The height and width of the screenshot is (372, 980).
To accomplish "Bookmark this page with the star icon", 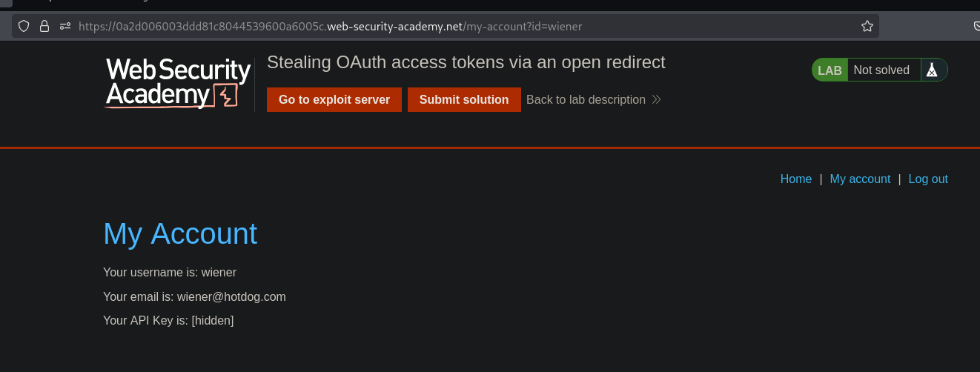I will 867,26.
